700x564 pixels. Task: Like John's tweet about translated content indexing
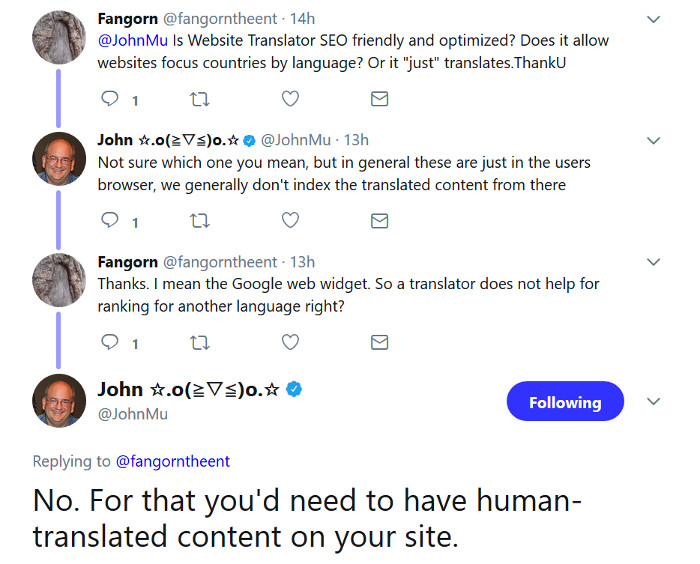290,220
